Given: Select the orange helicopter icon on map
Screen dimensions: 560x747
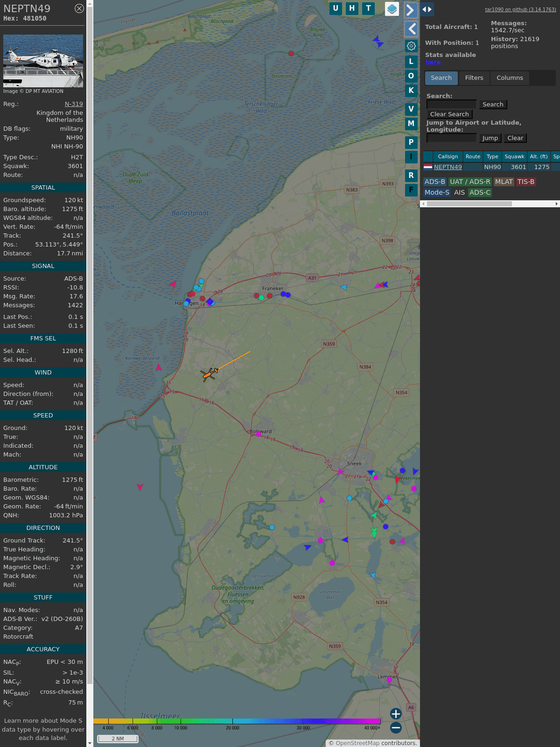Looking at the screenshot, I should (x=209, y=374).
